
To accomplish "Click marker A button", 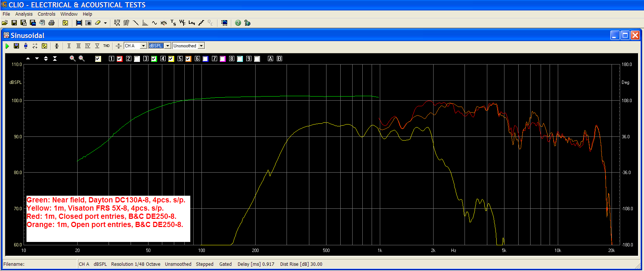I will pyautogui.click(x=271, y=59).
